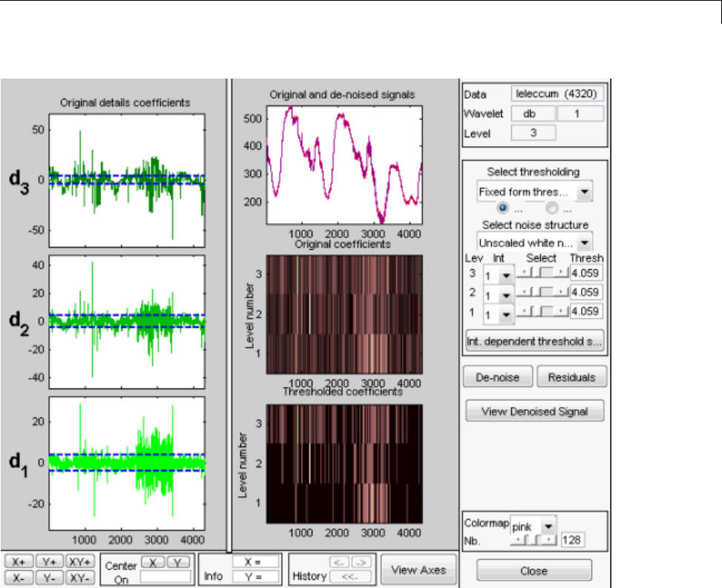Click the X+ zoom button
This screenshot has width=722, height=588.
point(19,562)
